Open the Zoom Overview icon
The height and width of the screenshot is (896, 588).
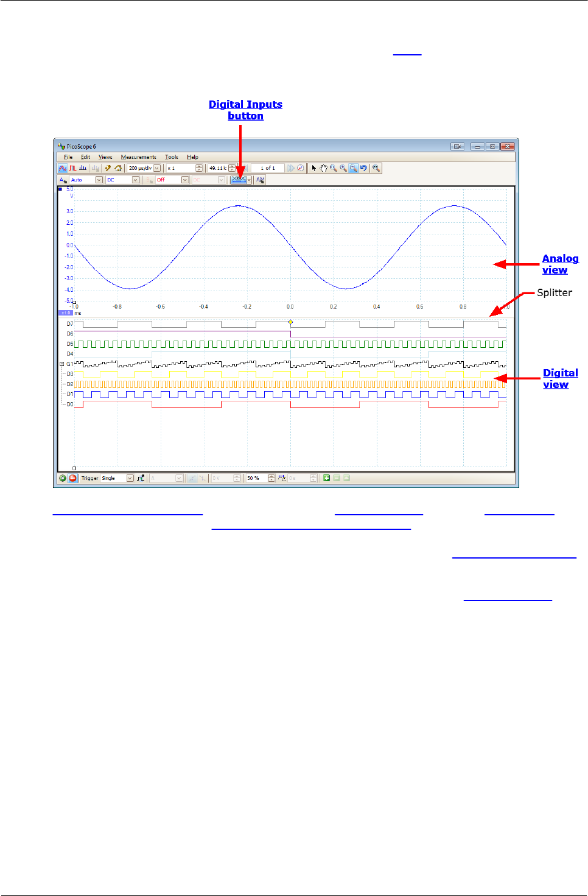[376, 168]
